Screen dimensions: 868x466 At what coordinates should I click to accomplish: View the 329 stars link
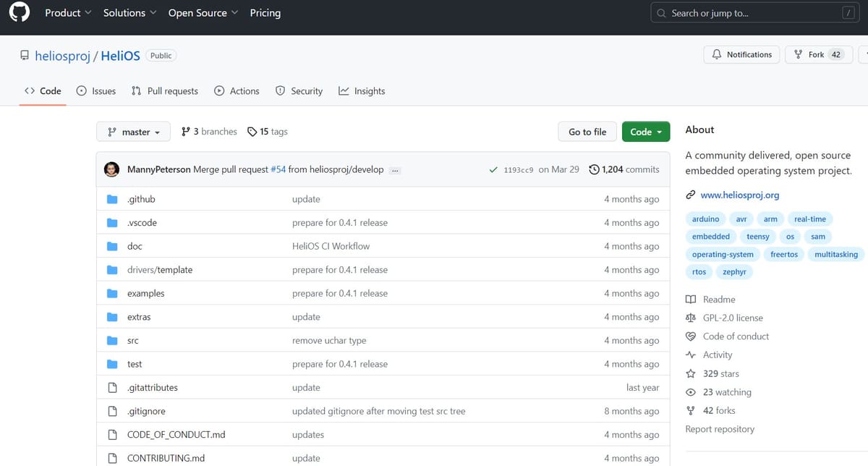[x=712, y=373]
